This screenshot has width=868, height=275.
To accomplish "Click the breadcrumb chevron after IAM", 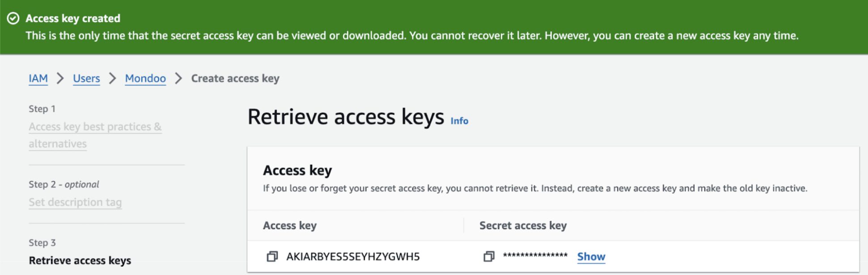I will (60, 79).
